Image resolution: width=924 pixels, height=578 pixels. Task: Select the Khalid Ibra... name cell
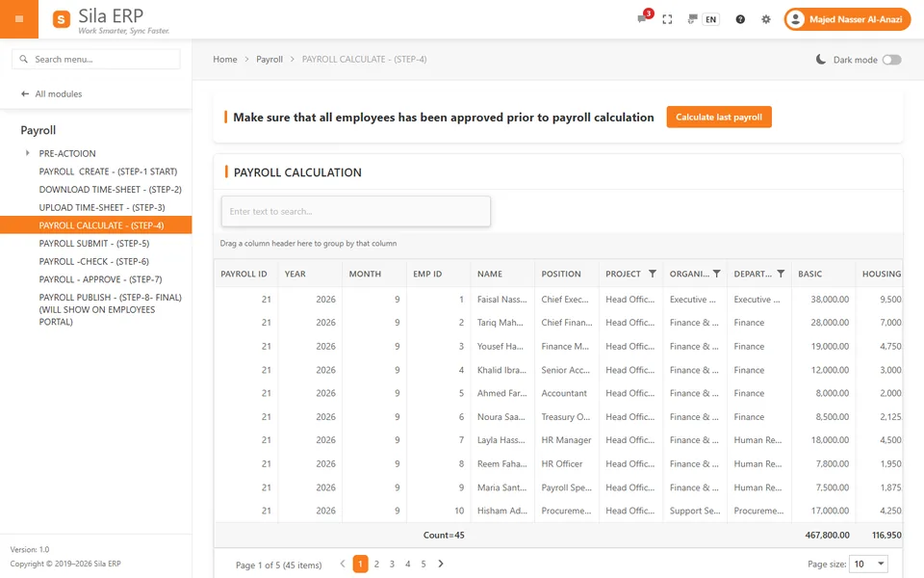tap(502, 370)
